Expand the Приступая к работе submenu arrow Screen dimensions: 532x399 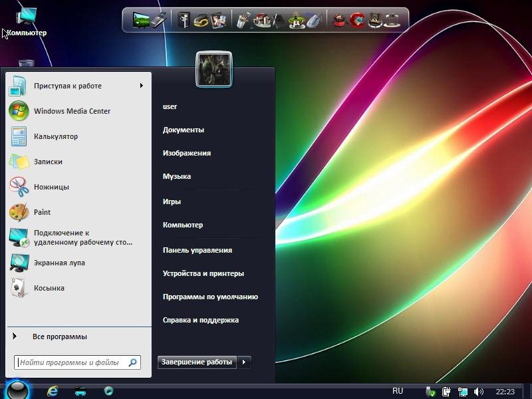[141, 86]
